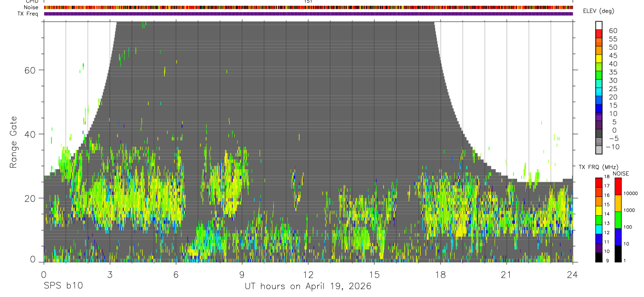Viewport: 644px width, 297px height.
Task: Click the Noise strip label at top left
Action: [31, 7]
